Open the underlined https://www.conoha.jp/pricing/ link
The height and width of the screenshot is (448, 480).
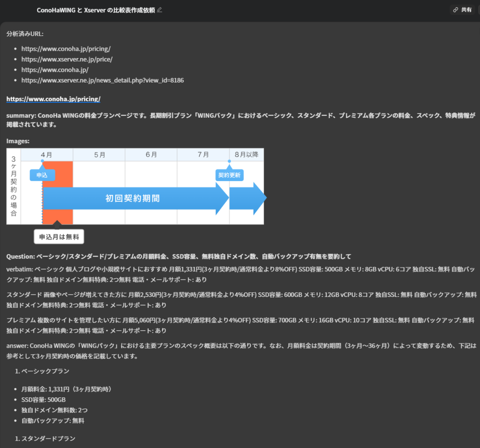[53, 99]
